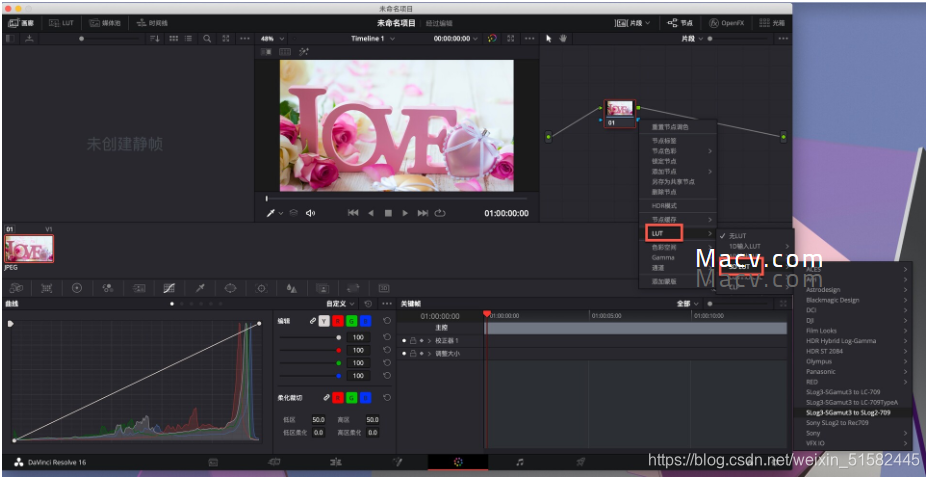Screen dimensions: 930x479
Task: Open the Blur and sharpen palette icon
Action: (292, 288)
